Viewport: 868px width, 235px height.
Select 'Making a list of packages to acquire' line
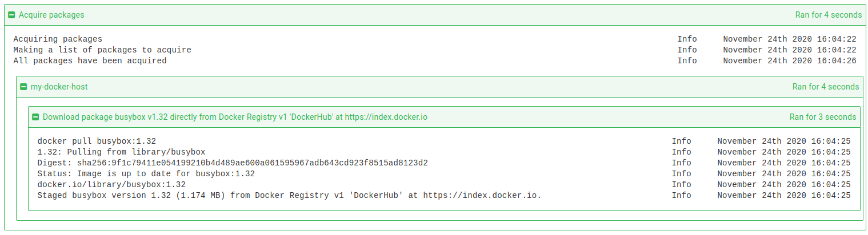point(102,50)
